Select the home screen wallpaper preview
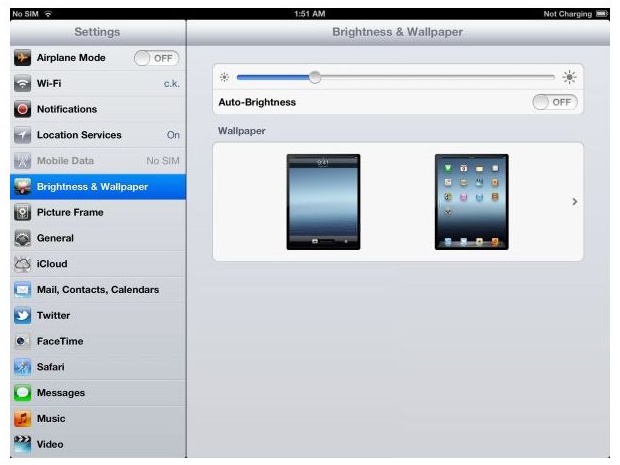Screen dimensions: 620x465 click(471, 202)
